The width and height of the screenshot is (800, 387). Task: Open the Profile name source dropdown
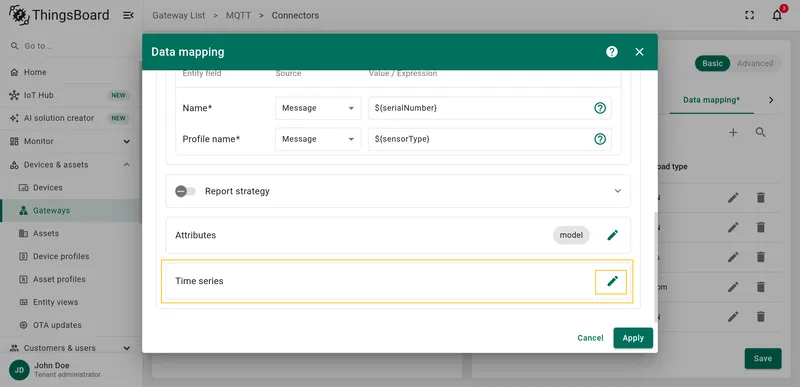[x=318, y=139]
